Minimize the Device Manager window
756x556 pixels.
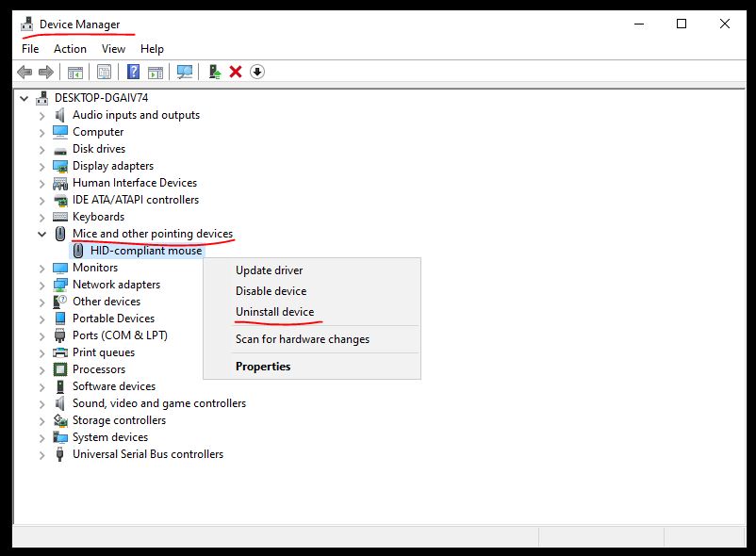639,24
